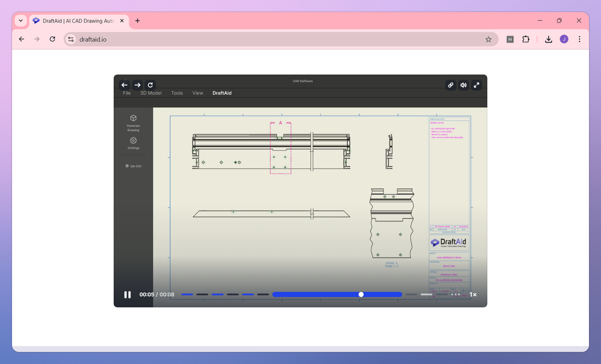The height and width of the screenshot is (364, 601).
Task: Open Settings via the gear icon in DraftAid
Action: (x=133, y=144)
